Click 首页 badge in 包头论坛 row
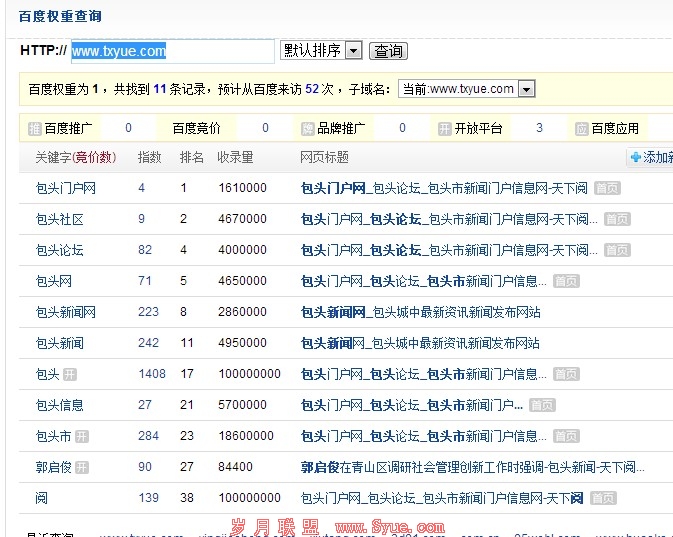673x537 pixels. (617, 250)
